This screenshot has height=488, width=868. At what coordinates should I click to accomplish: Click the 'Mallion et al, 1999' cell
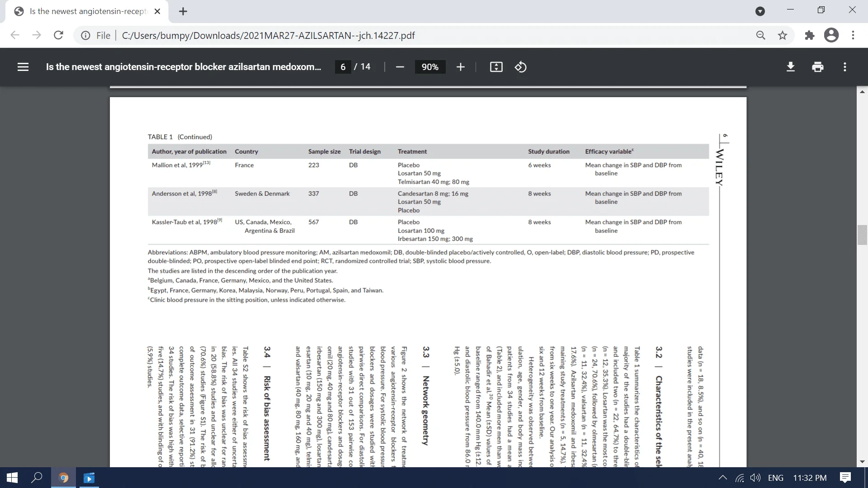pos(181,165)
